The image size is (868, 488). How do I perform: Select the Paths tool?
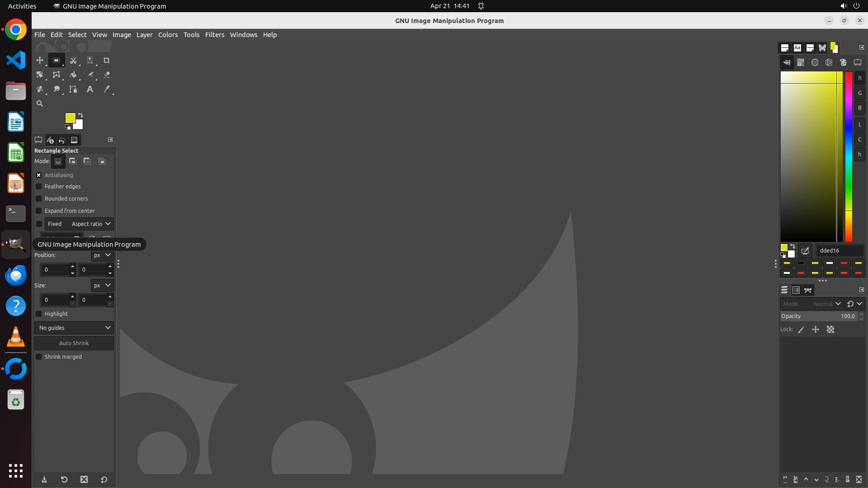[x=73, y=89]
